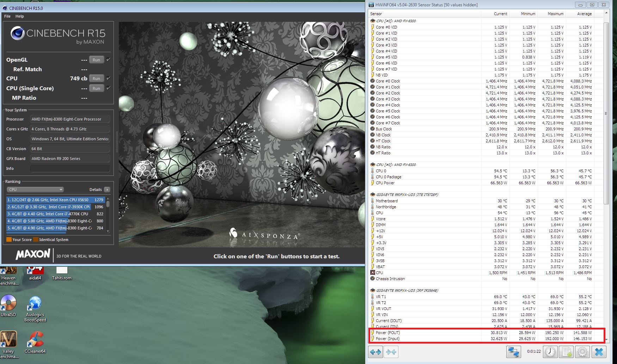Select ranking entry AMD FX-8300 at 4.90 GHz

pyautogui.click(x=55, y=228)
